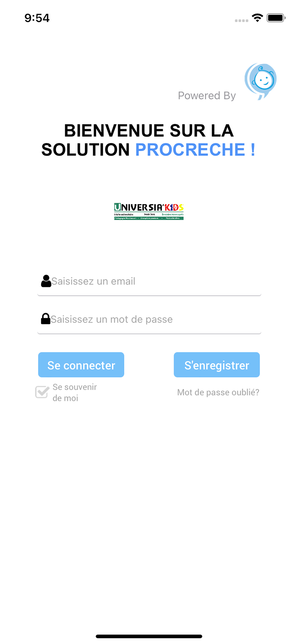Focus the Saisissez un mot de passe field
The height and width of the screenshot is (644, 298).
point(149,319)
